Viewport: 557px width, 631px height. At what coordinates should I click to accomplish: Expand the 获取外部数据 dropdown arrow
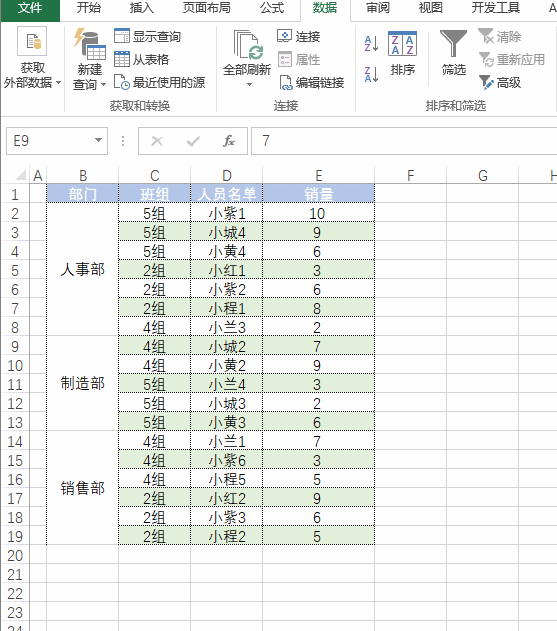point(58,82)
